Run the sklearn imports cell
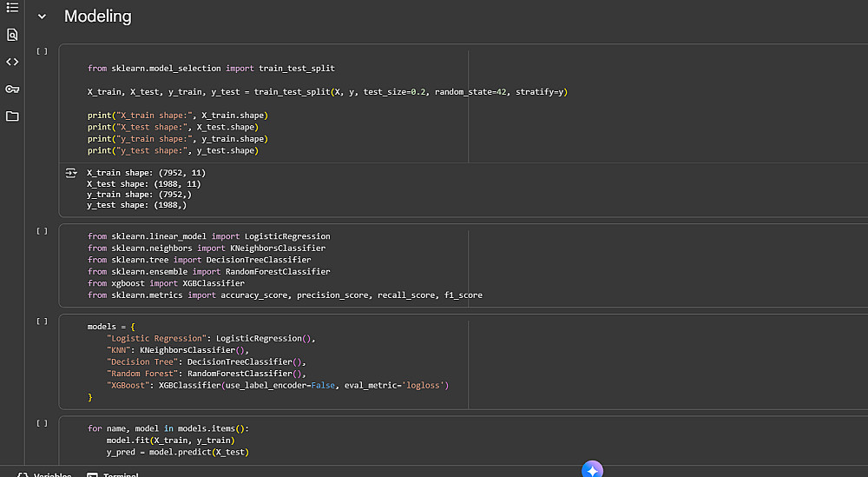The image size is (868, 477). [x=42, y=231]
